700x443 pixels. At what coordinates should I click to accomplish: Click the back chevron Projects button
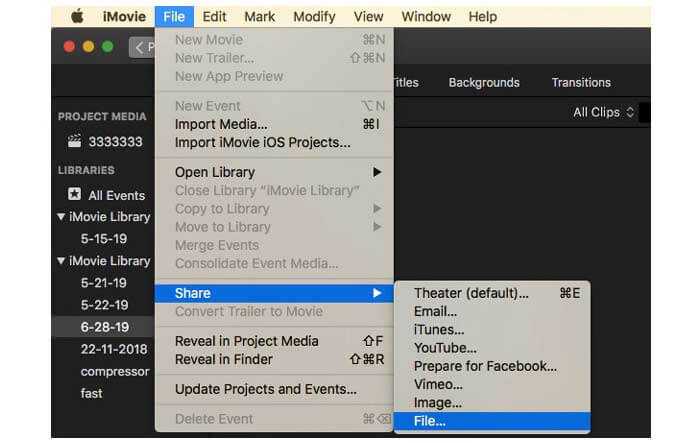[142, 47]
